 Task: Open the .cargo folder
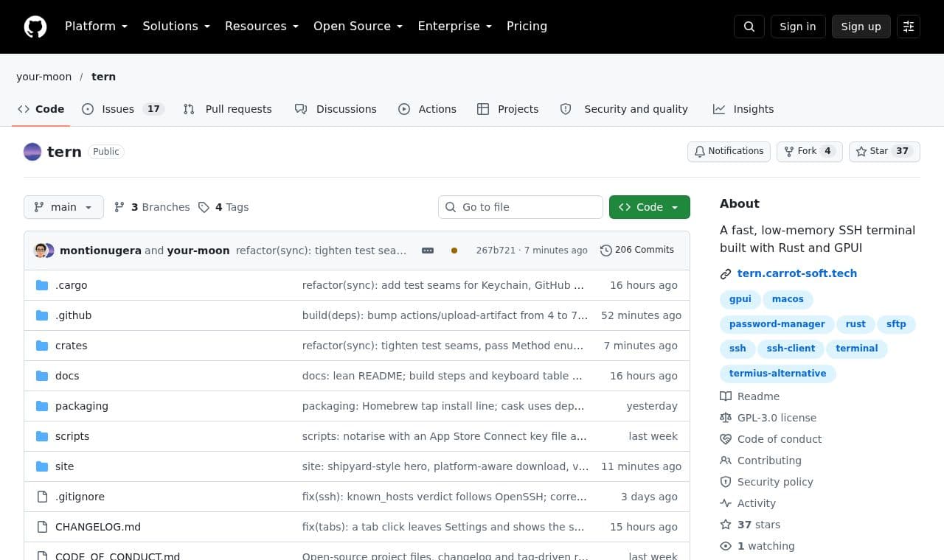pos(71,285)
